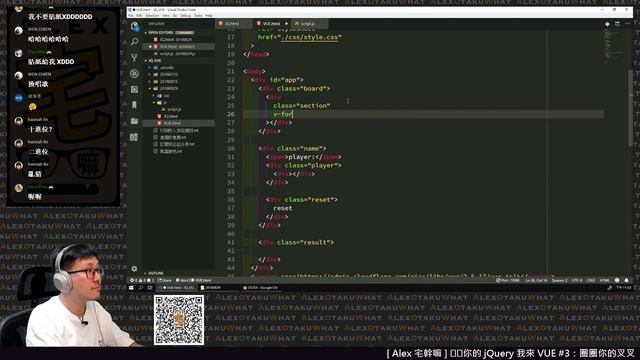Click the Live Share button in status bar
Viewport: 640px width, 360px height.
pyautogui.click(x=165, y=280)
